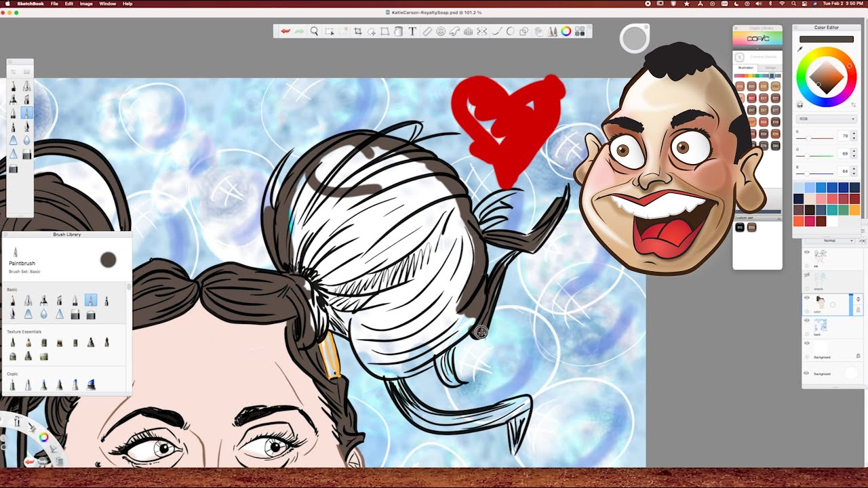This screenshot has height=488, width=868.
Task: Adjust the B blue slider
Action: 816,174
